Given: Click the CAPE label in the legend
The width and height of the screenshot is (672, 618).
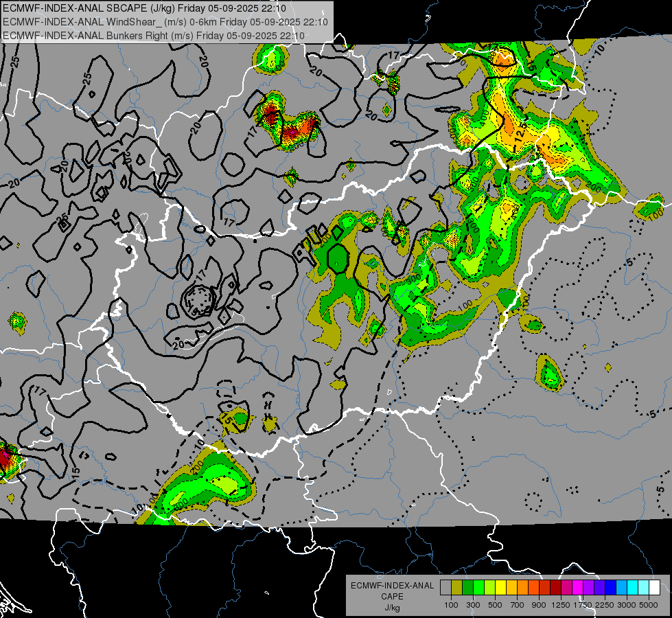Looking at the screenshot, I should coord(392,597).
